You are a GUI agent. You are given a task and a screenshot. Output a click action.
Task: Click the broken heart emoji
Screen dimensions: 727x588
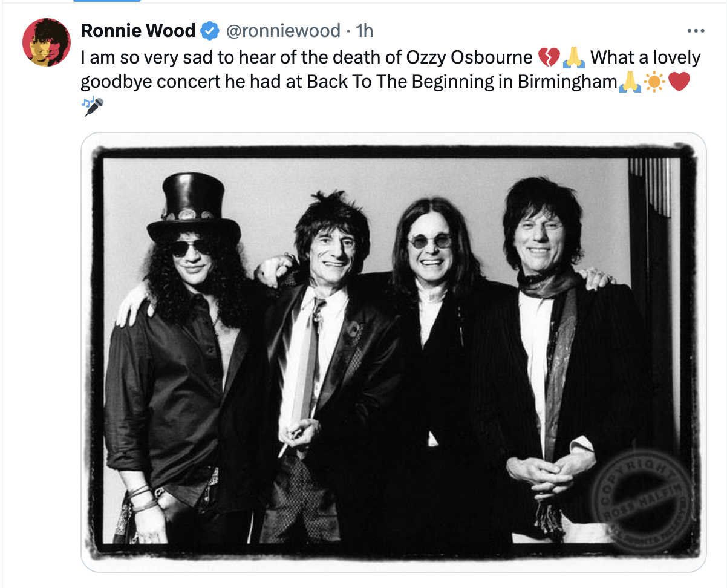point(549,57)
